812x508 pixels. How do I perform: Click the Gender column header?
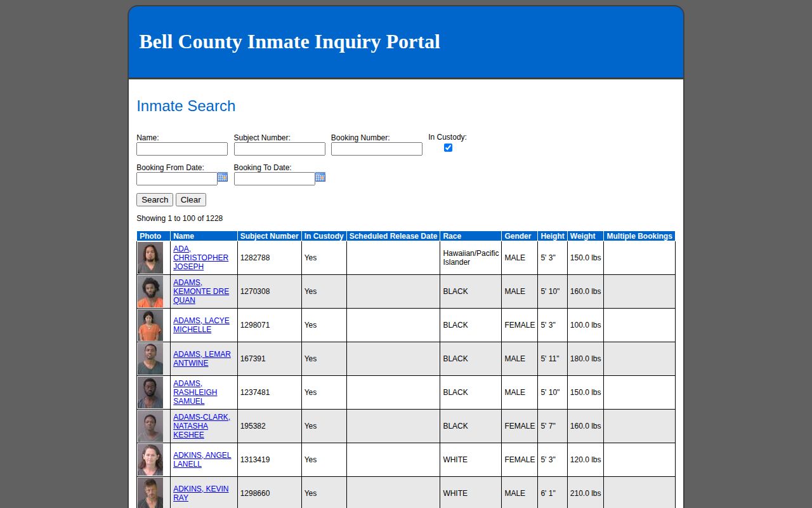pyautogui.click(x=520, y=236)
